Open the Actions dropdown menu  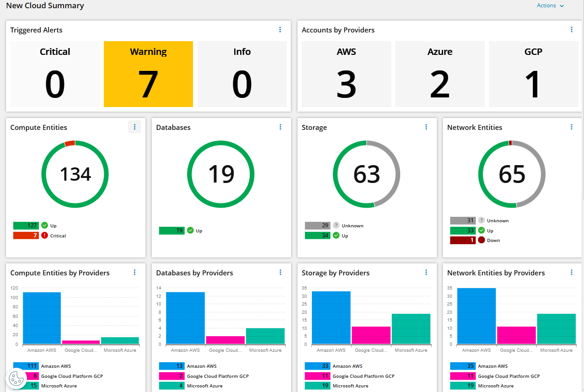tap(550, 5)
